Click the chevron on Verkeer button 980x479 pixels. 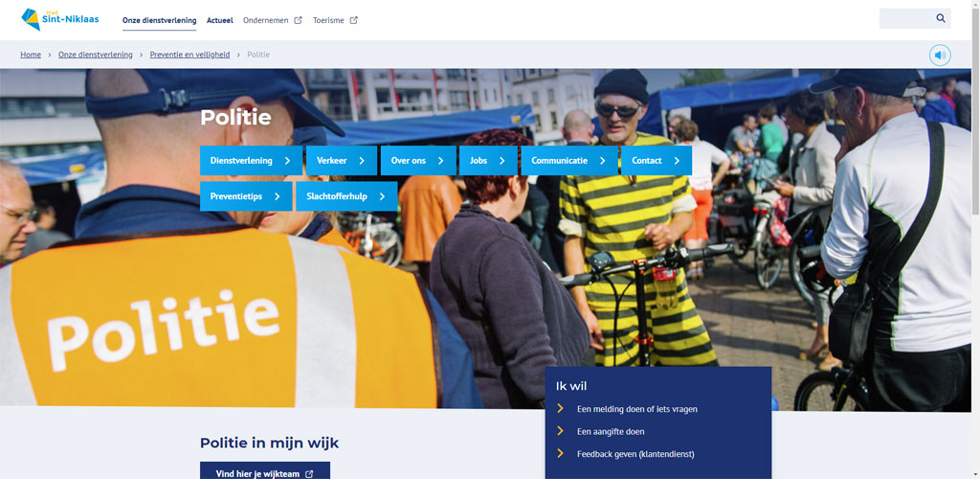click(362, 161)
